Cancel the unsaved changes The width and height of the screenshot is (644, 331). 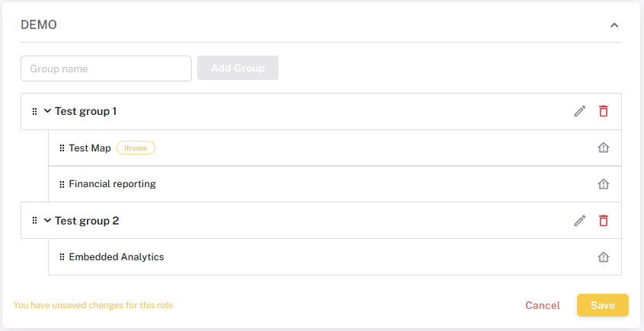543,305
